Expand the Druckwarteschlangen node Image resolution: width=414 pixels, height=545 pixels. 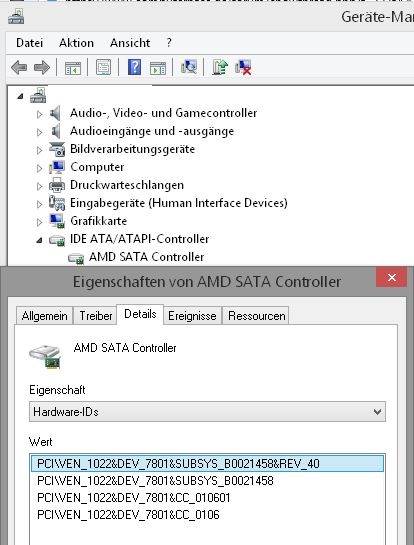[x=40, y=186]
